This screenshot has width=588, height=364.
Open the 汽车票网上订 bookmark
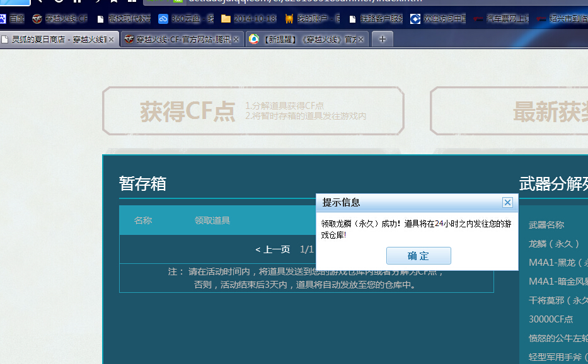(x=502, y=18)
